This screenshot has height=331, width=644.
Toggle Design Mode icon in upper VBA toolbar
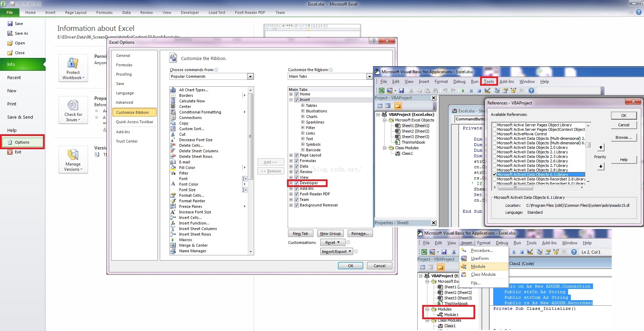[x=487, y=91]
